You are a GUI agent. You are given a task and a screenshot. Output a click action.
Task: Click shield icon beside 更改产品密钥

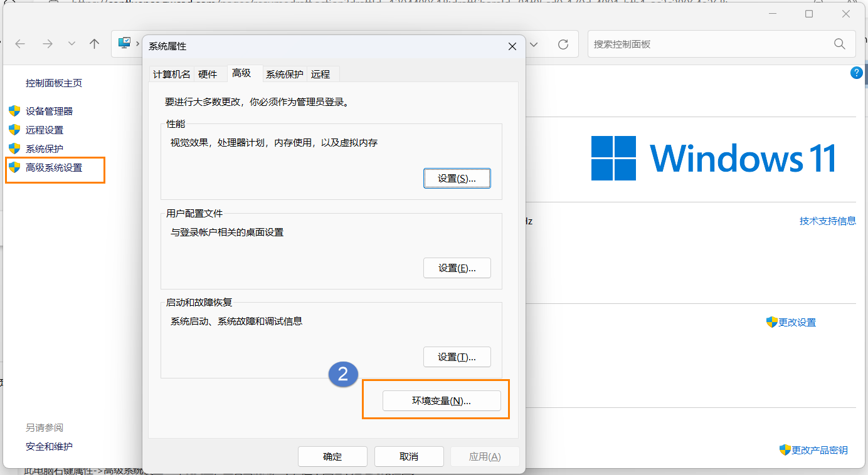[785, 450]
